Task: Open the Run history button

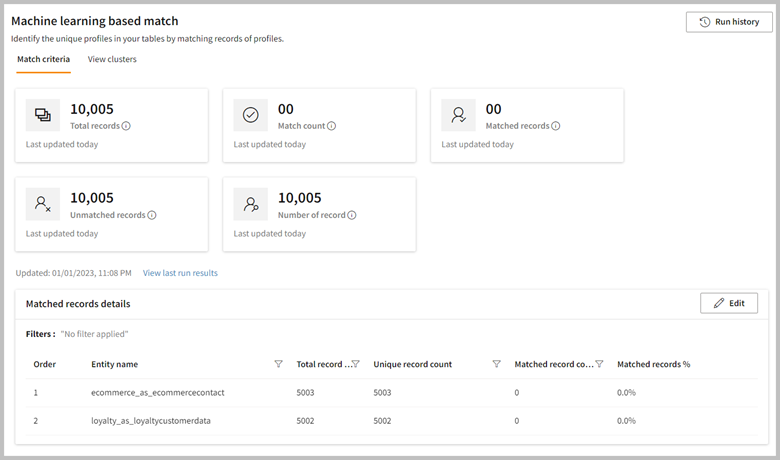Action: (729, 22)
